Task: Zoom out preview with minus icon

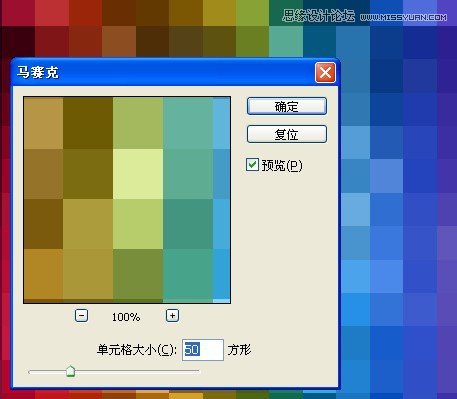Action: click(82, 315)
